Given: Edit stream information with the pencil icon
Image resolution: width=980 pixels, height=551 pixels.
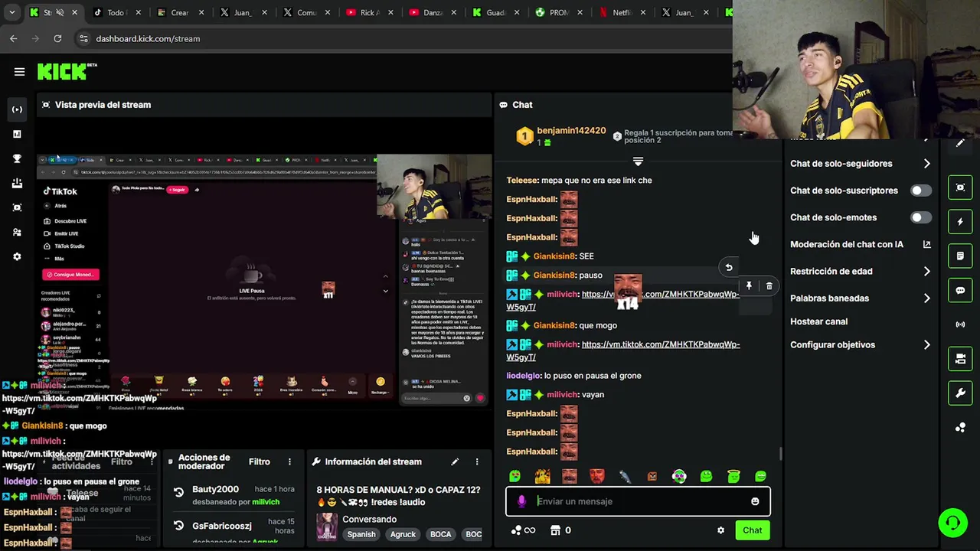Looking at the screenshot, I should (x=455, y=461).
